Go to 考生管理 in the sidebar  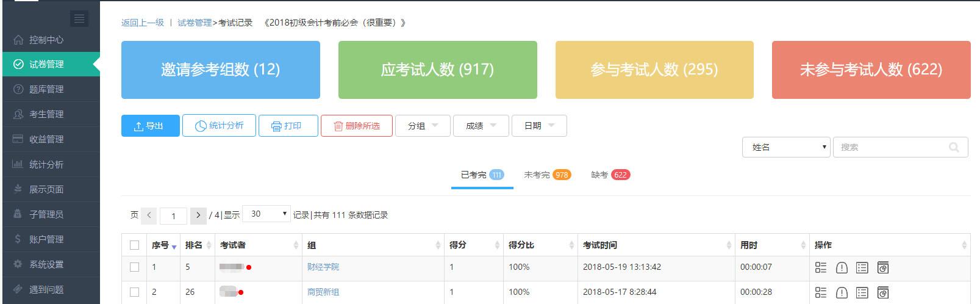50,114
